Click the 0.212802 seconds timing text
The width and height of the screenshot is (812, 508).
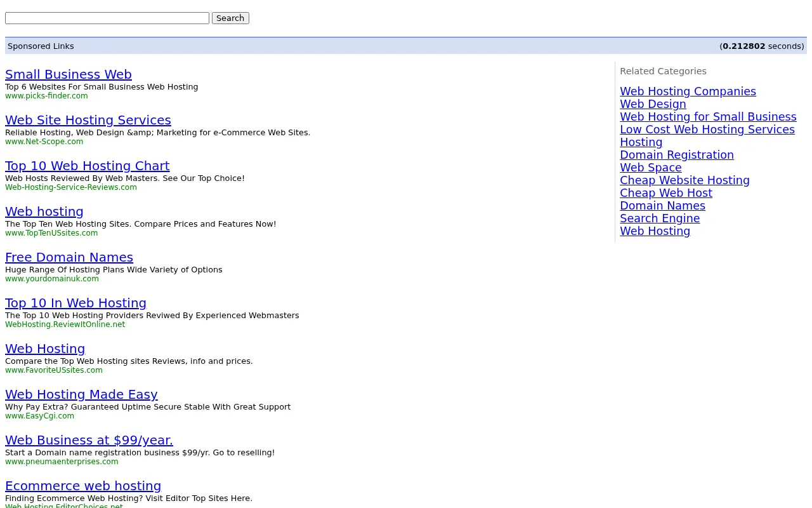click(762, 46)
